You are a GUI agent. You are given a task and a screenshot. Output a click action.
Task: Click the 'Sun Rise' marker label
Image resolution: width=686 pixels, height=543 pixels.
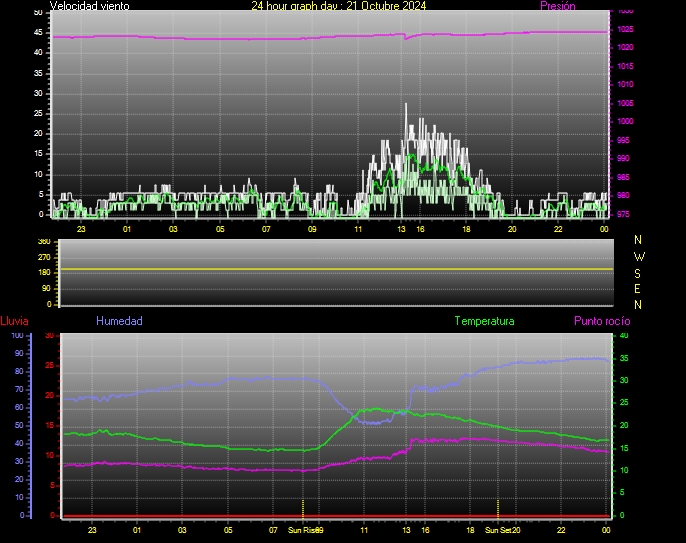point(302,530)
